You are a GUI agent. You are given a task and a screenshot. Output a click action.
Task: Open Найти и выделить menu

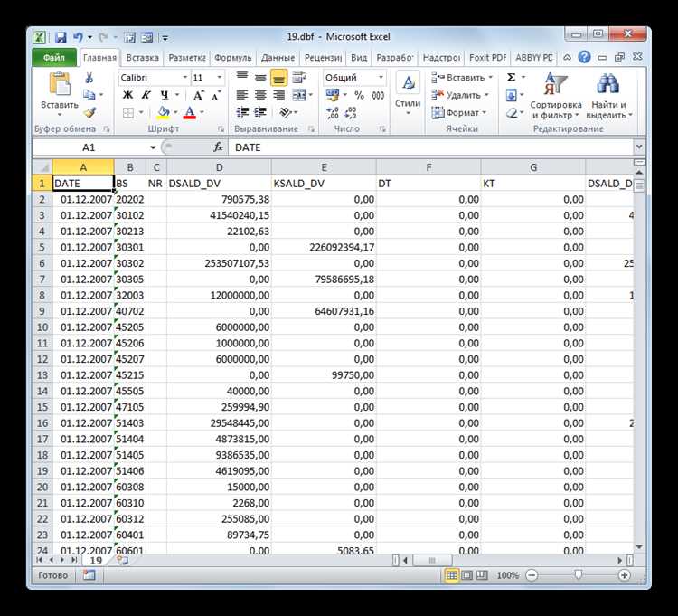pos(609,96)
